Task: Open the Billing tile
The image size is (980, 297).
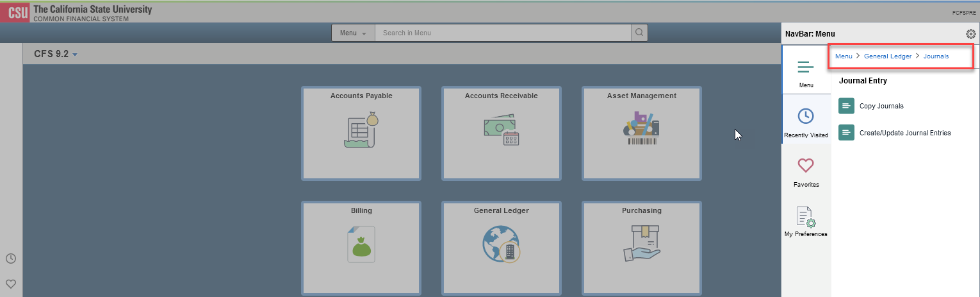Action: pos(361,248)
